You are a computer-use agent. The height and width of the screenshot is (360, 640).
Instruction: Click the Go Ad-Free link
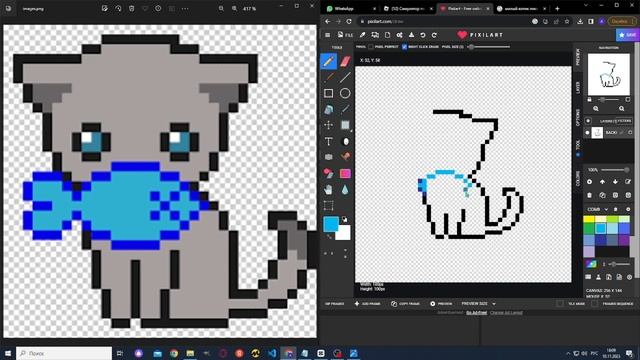476,313
